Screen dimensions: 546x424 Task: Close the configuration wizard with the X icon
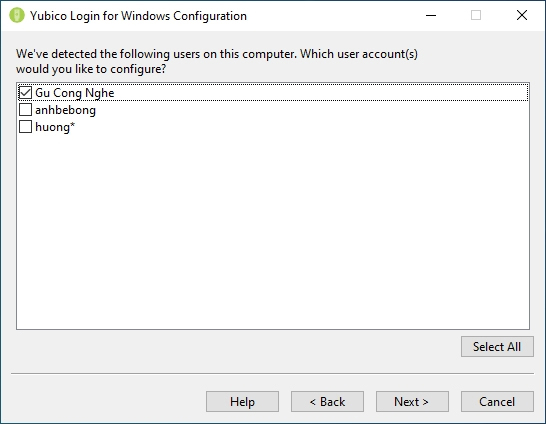[x=522, y=15]
